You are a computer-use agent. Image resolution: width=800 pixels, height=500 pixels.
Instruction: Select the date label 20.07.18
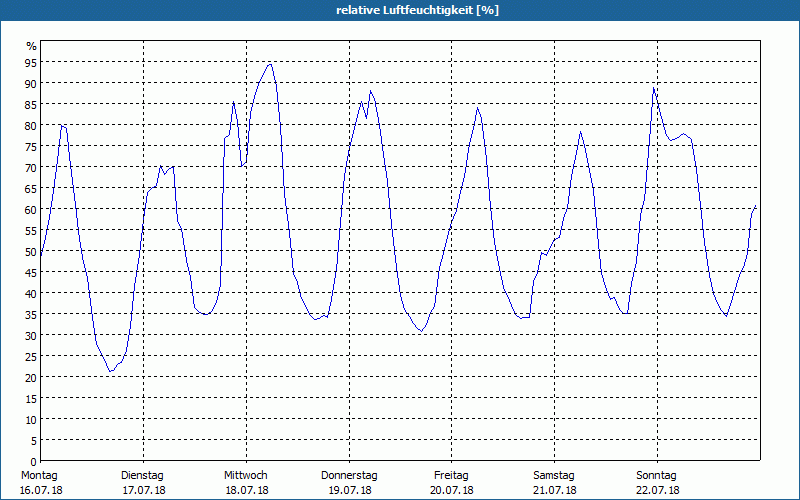pyautogui.click(x=451, y=490)
